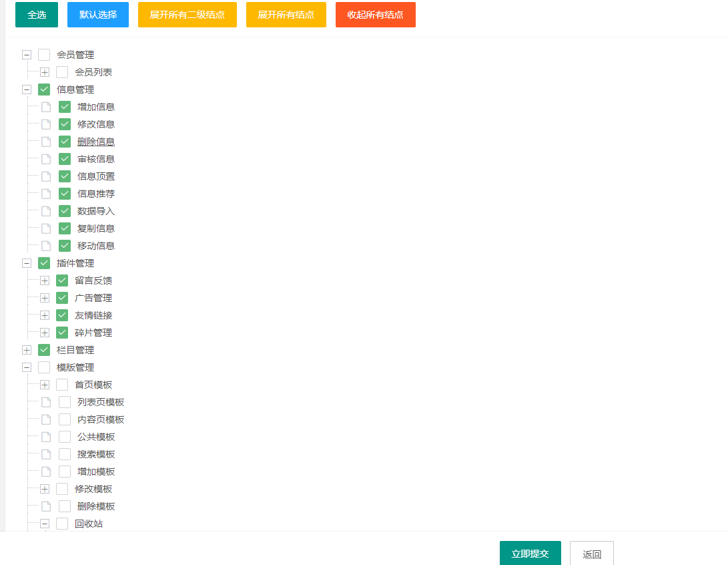Uncheck the 友情链接 checkbox

click(x=62, y=315)
